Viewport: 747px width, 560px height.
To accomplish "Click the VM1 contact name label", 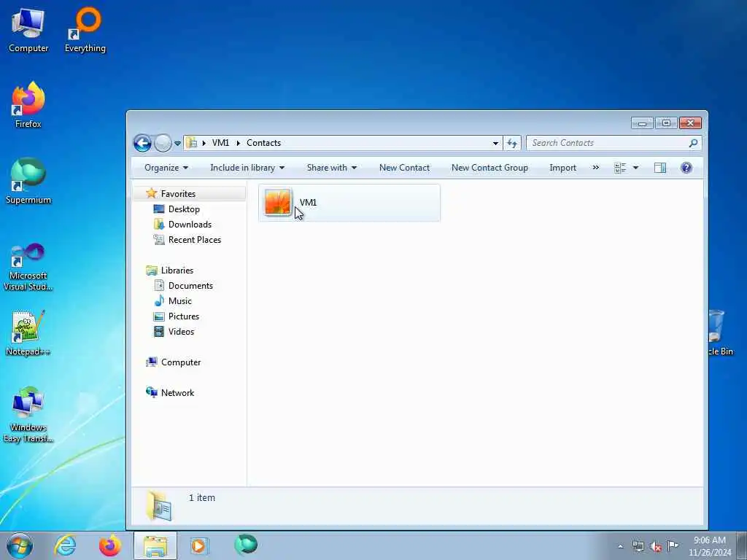I will pos(309,203).
